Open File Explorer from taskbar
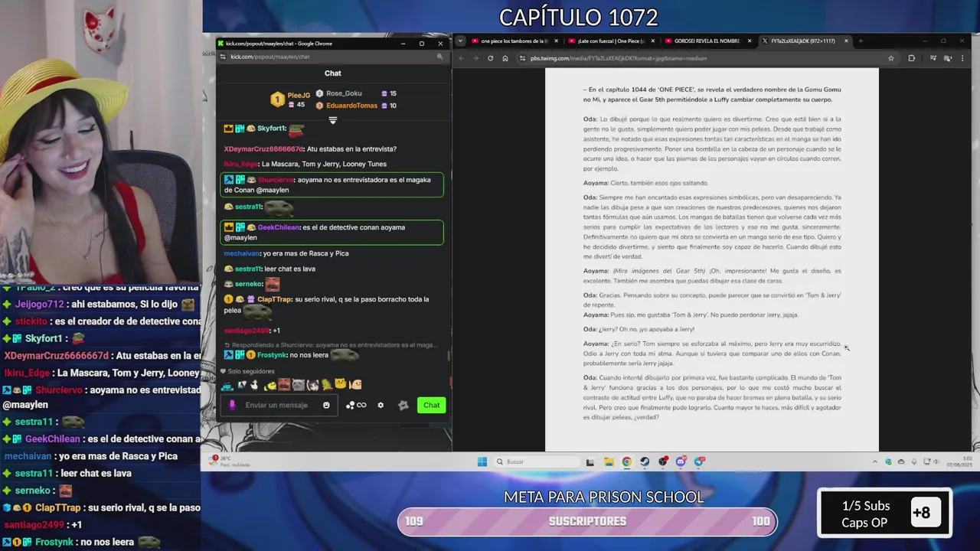The image size is (980, 551). click(x=609, y=461)
